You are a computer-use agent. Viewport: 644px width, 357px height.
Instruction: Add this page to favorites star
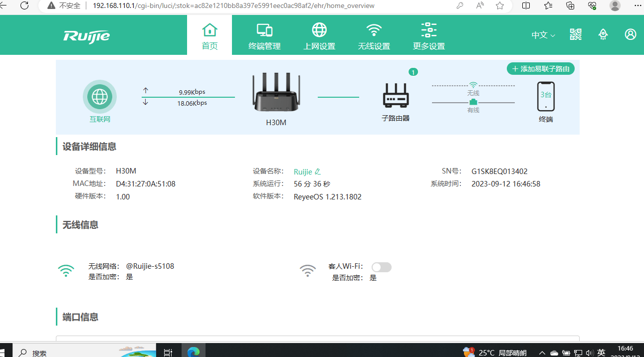(x=500, y=6)
